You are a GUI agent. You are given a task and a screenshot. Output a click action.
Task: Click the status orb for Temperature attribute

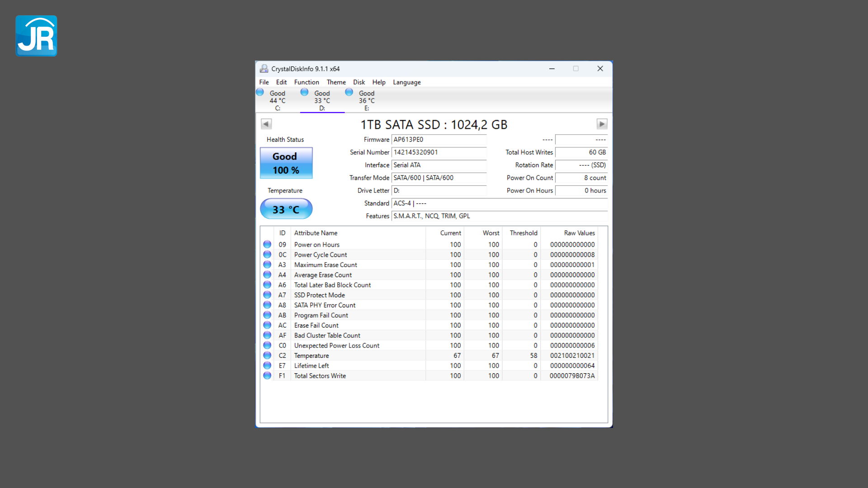click(267, 356)
